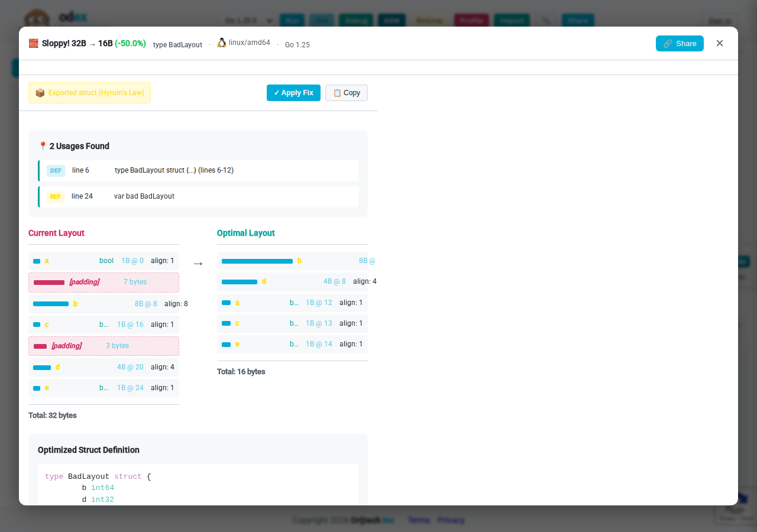This screenshot has height=532, width=757.
Task: Click the Share button in the dialog header
Action: click(x=680, y=43)
